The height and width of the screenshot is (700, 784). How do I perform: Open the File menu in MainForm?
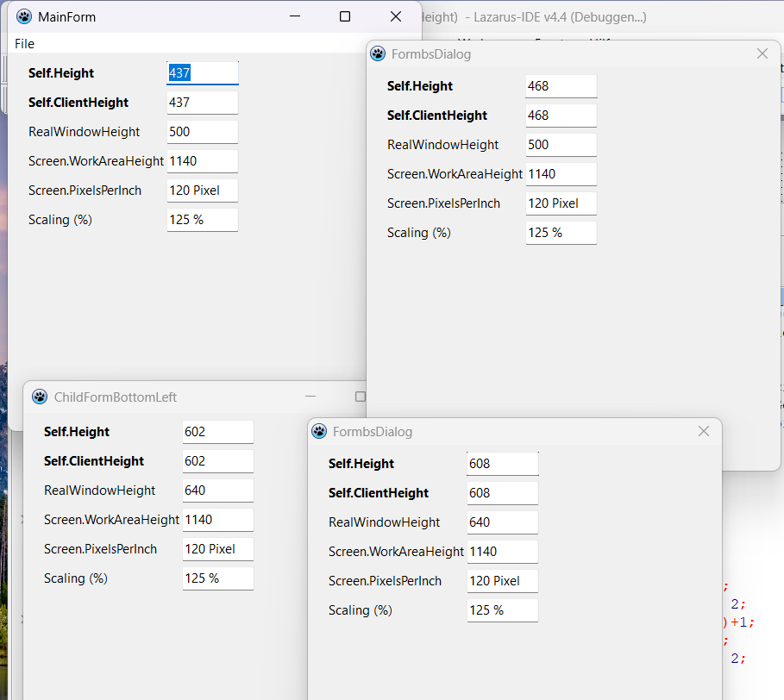pos(23,43)
